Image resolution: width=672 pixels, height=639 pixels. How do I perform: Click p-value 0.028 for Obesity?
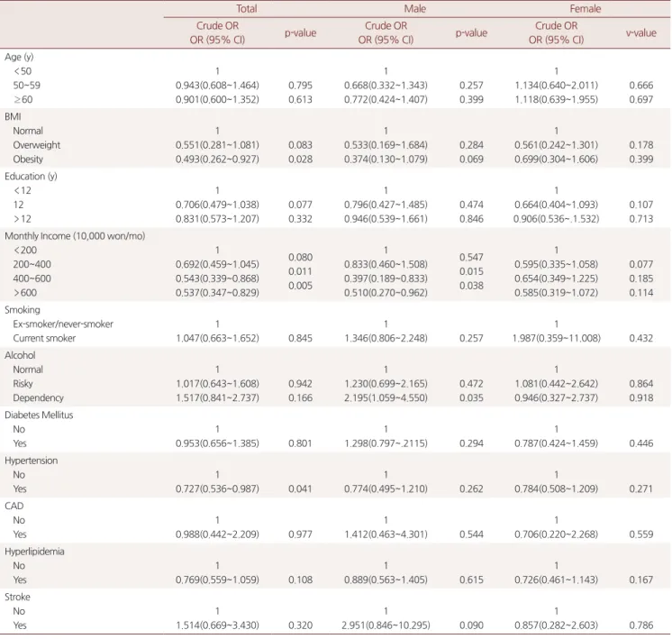pos(300,160)
